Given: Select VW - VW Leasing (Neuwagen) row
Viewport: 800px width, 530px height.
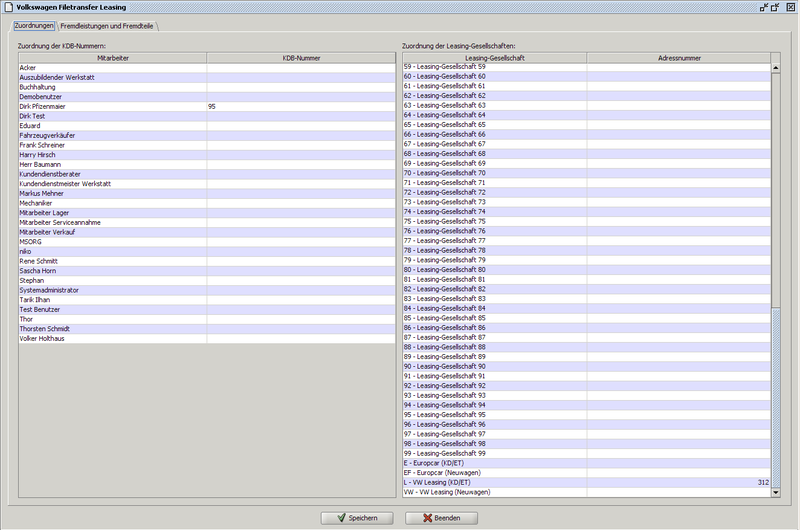Looking at the screenshot, I should pyautogui.click(x=587, y=493).
